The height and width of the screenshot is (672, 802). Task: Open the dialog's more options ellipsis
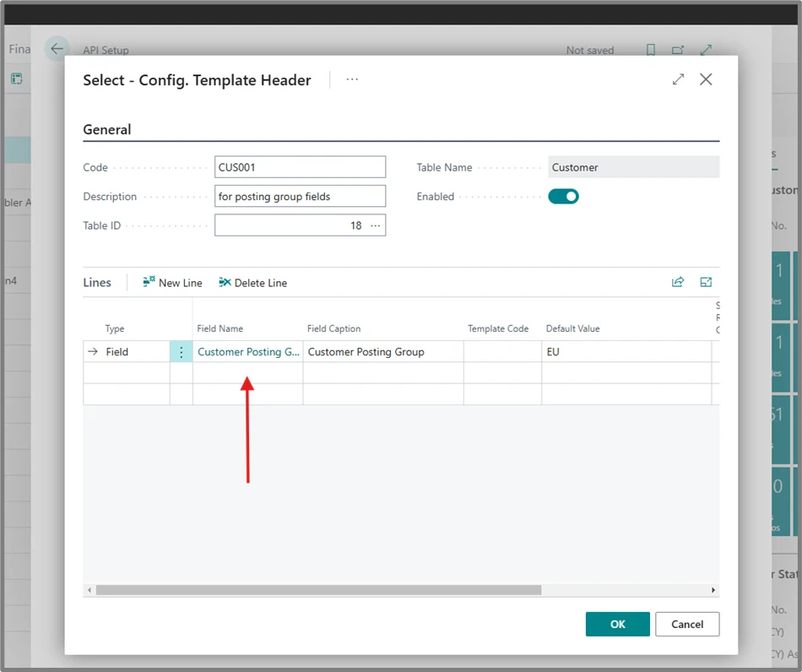coord(352,79)
